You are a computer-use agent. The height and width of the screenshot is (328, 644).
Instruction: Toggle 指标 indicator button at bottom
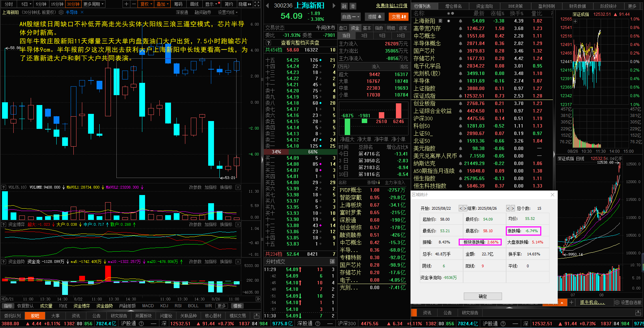pos(8,306)
